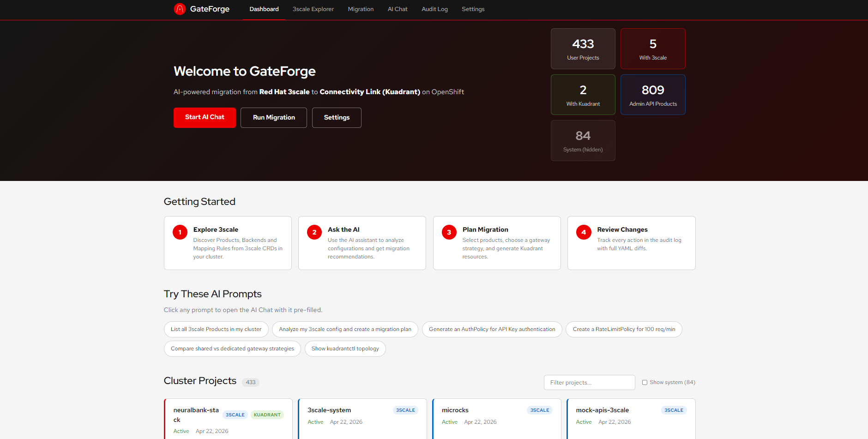The height and width of the screenshot is (439, 868).
Task: Open the Audit Log tab
Action: click(434, 9)
